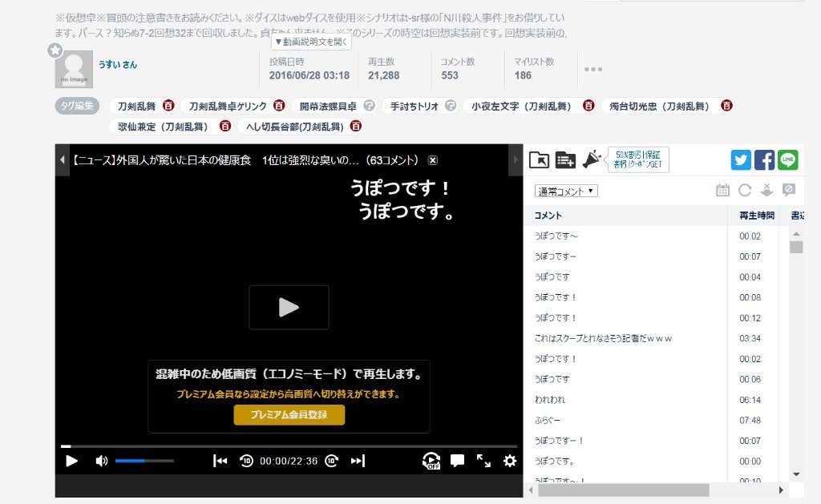The height and width of the screenshot is (504, 821).
Task: Open the calendar icon for past comments
Action: coord(722,190)
